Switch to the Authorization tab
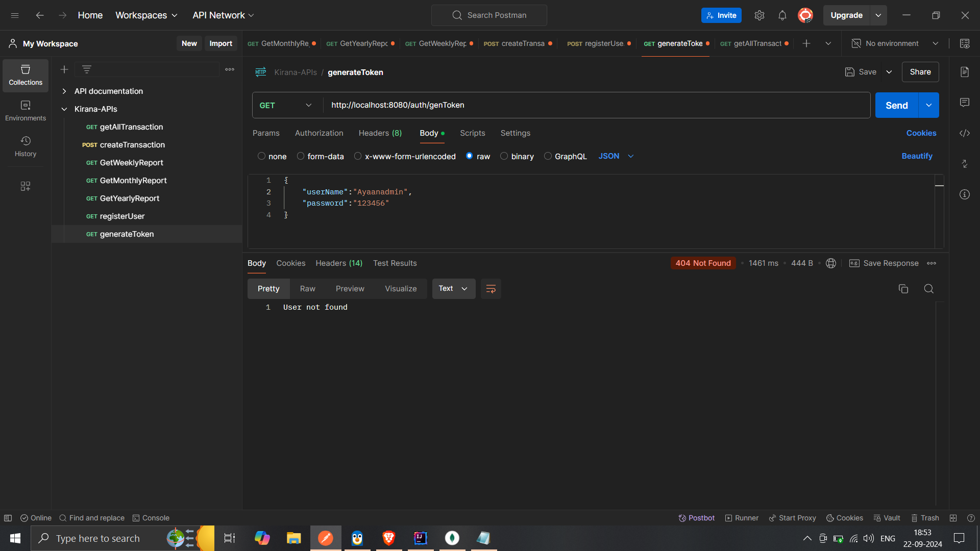Screen dimensions: 980x551 [x=319, y=133]
